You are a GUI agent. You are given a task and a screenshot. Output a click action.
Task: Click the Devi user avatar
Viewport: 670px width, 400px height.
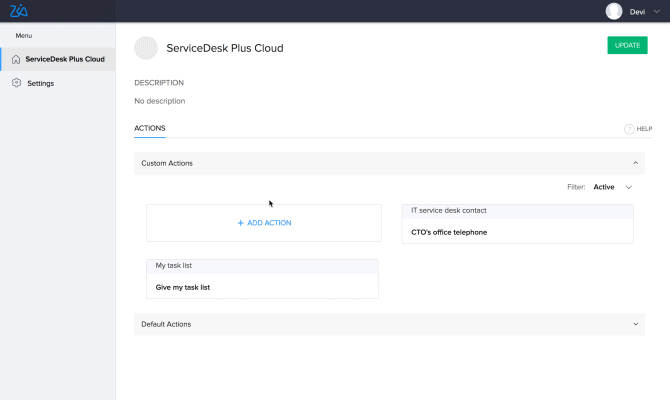(614, 11)
